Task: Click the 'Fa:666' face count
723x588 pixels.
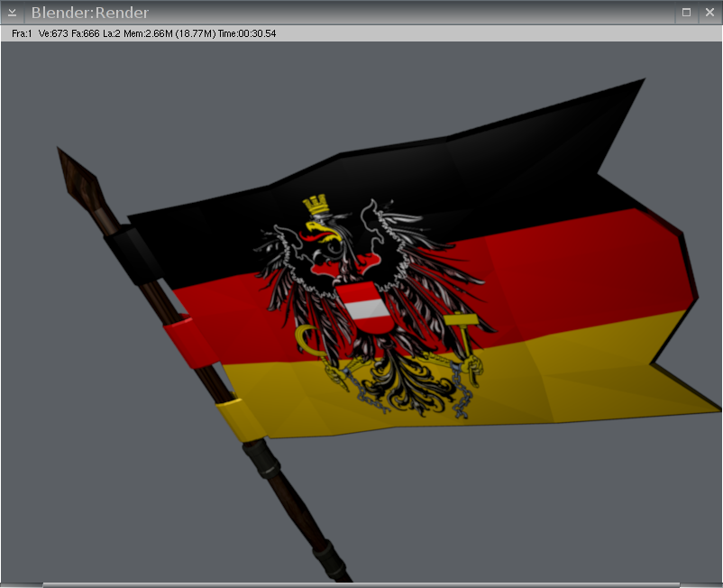Action: pos(86,33)
